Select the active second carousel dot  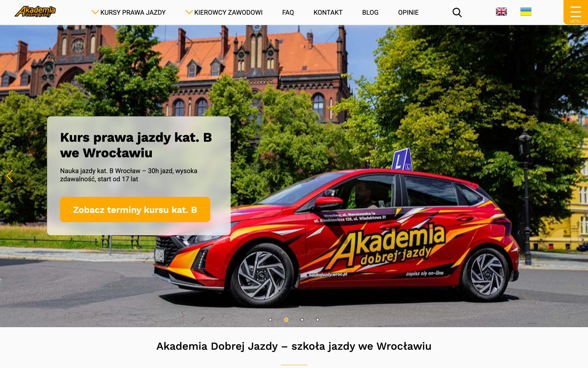click(286, 320)
